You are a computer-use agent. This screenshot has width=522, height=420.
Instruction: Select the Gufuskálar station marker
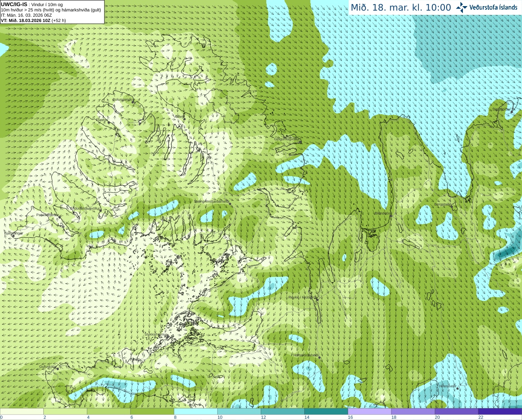point(58,369)
